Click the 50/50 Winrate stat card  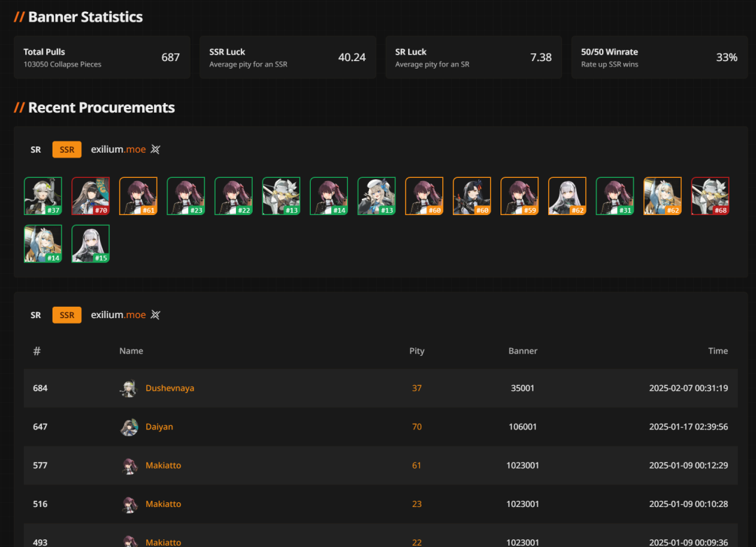point(659,57)
